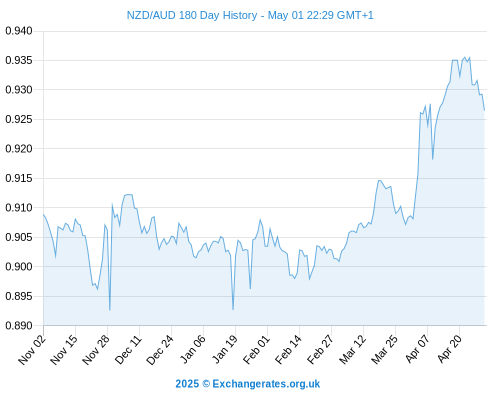Click the NZD/AUD 180 Day History chart title
Viewport: 495px width, 400px height.
250,15
